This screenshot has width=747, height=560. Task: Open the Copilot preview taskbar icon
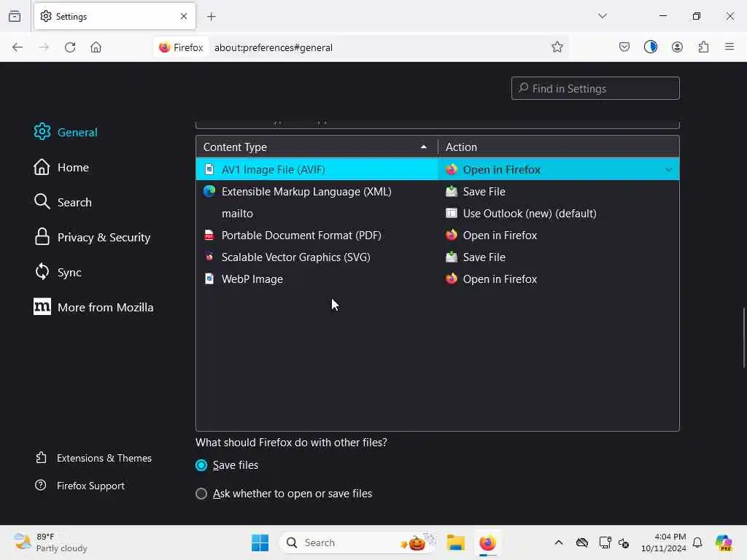pyautogui.click(x=724, y=542)
